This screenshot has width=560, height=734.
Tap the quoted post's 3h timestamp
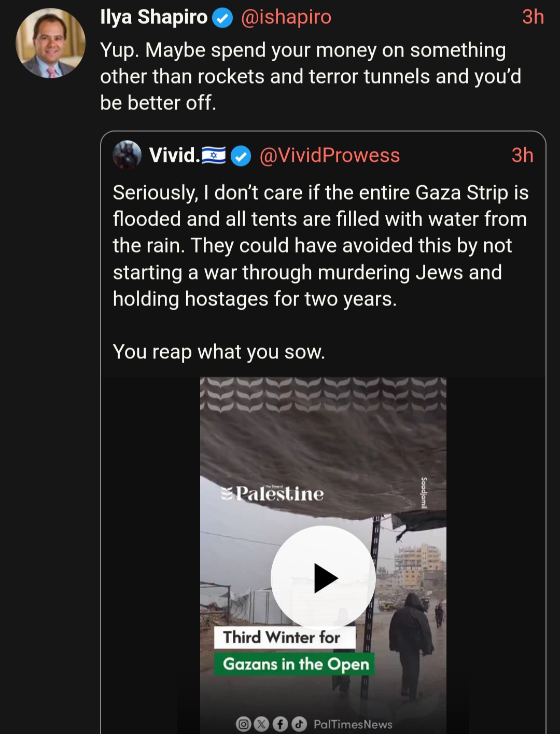[x=522, y=155]
